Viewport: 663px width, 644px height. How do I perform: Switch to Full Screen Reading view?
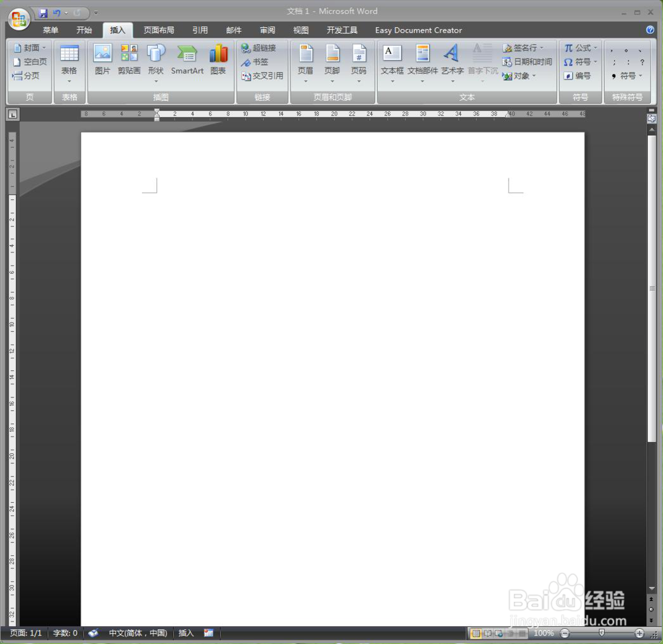(x=487, y=633)
